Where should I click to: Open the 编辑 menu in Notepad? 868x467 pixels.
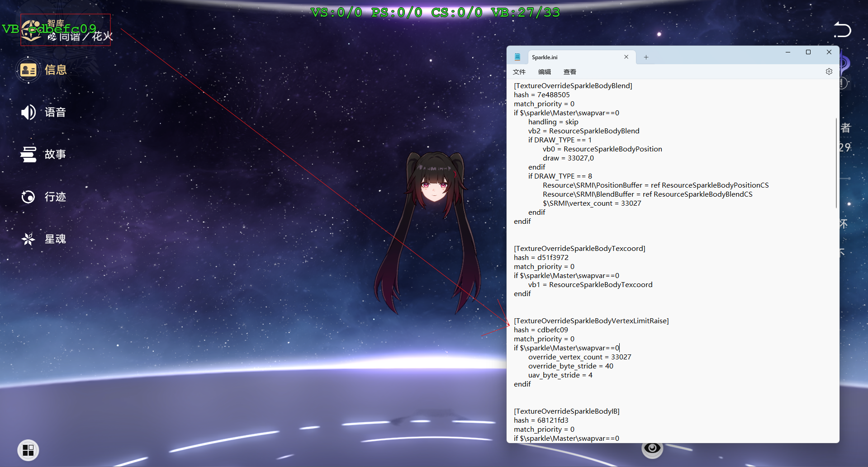[545, 72]
